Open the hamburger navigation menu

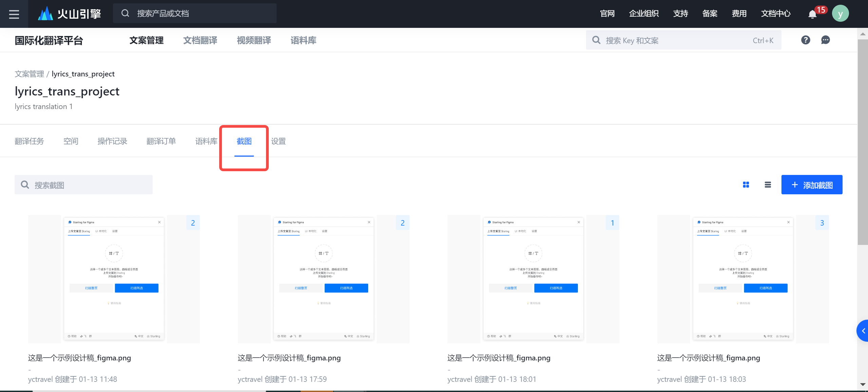click(14, 14)
